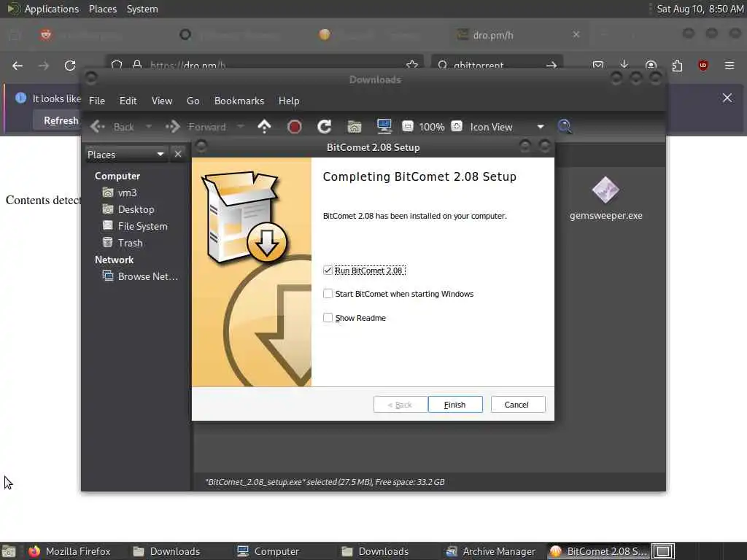Click show desktop icon in bottom panel
This screenshot has width=747, height=560.
[x=9, y=551]
